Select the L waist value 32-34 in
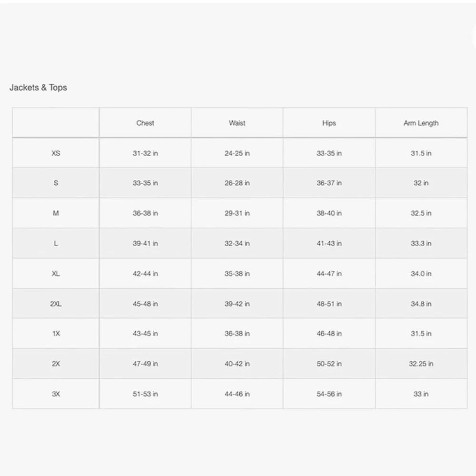The height and width of the screenshot is (476, 476). coord(237,243)
